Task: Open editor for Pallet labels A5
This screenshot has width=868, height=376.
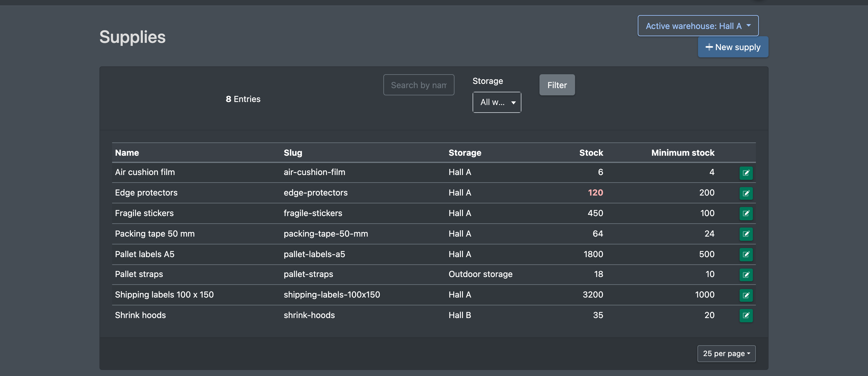Action: click(x=746, y=254)
